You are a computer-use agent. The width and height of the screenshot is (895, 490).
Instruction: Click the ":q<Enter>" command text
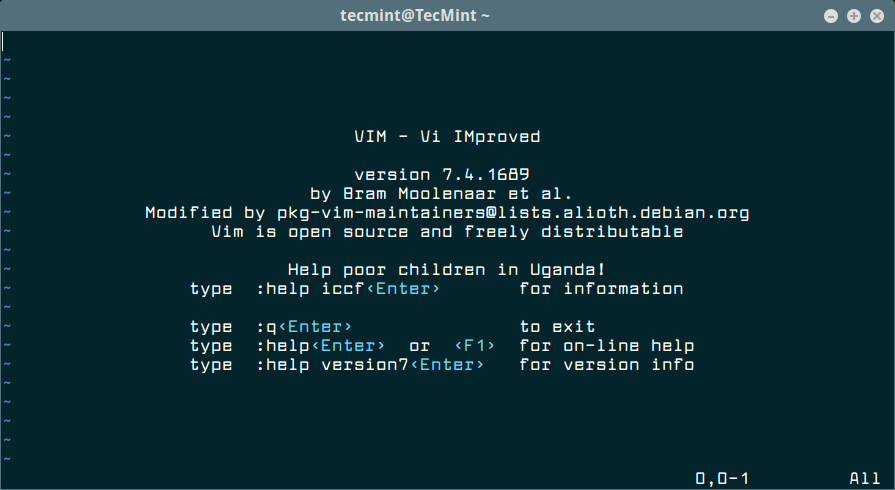tap(304, 327)
